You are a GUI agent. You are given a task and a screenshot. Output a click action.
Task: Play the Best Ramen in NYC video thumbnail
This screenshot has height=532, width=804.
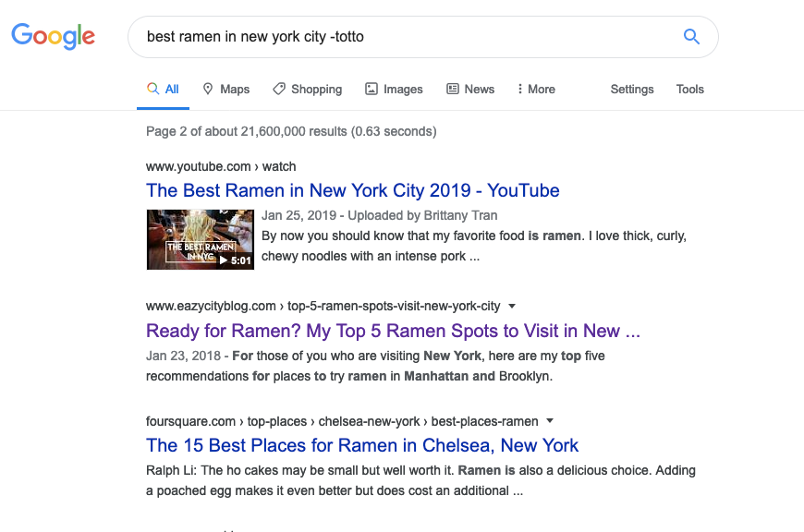tap(201, 239)
